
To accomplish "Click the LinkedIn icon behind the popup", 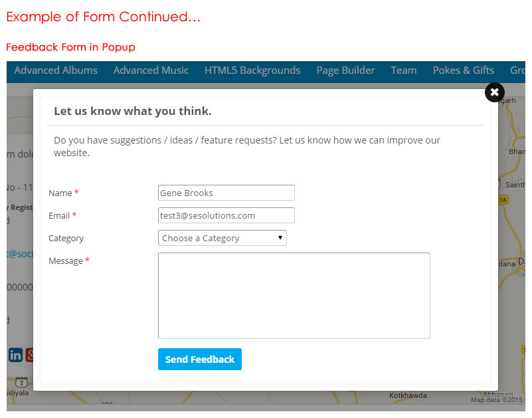I will click(15, 354).
